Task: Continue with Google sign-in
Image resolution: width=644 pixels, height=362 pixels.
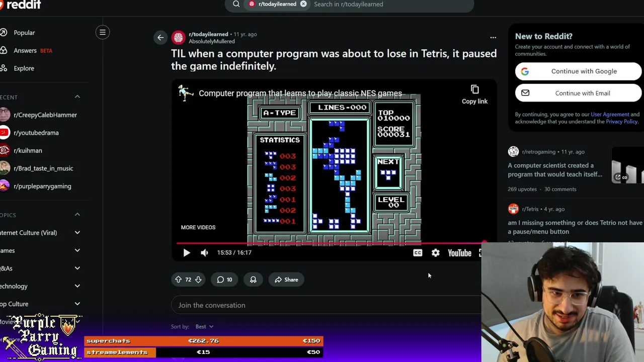Action: point(578,71)
